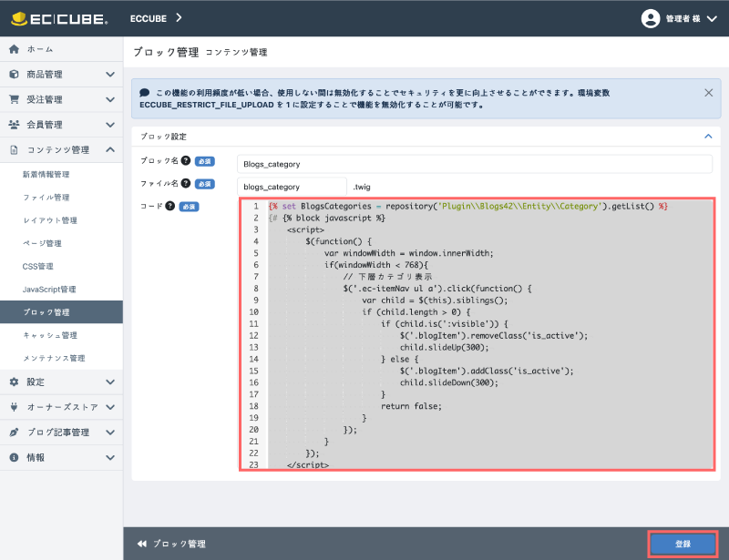Click line 1 in the code editor

467,207
